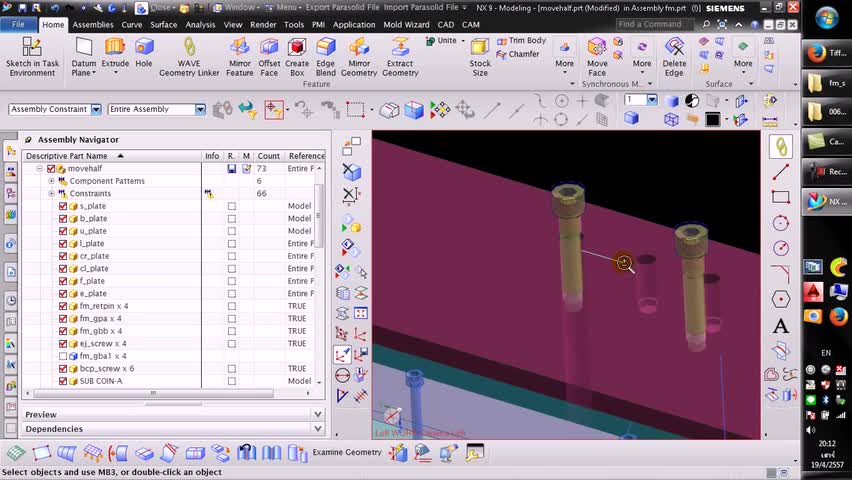Open the Assembly Constraint filter dropdown
The image size is (852, 480).
pyautogui.click(x=96, y=109)
